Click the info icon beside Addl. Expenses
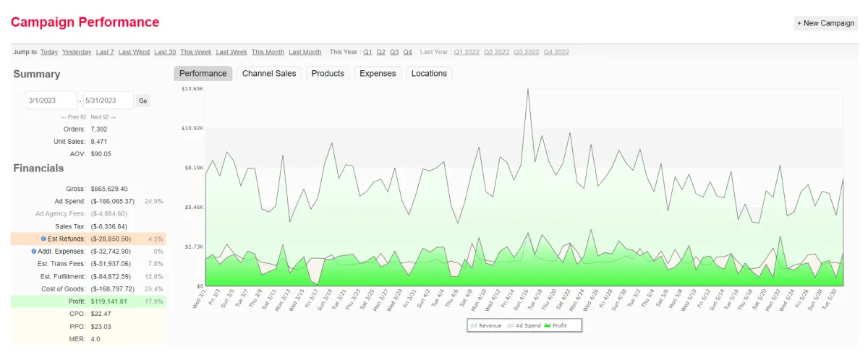 [x=34, y=251]
